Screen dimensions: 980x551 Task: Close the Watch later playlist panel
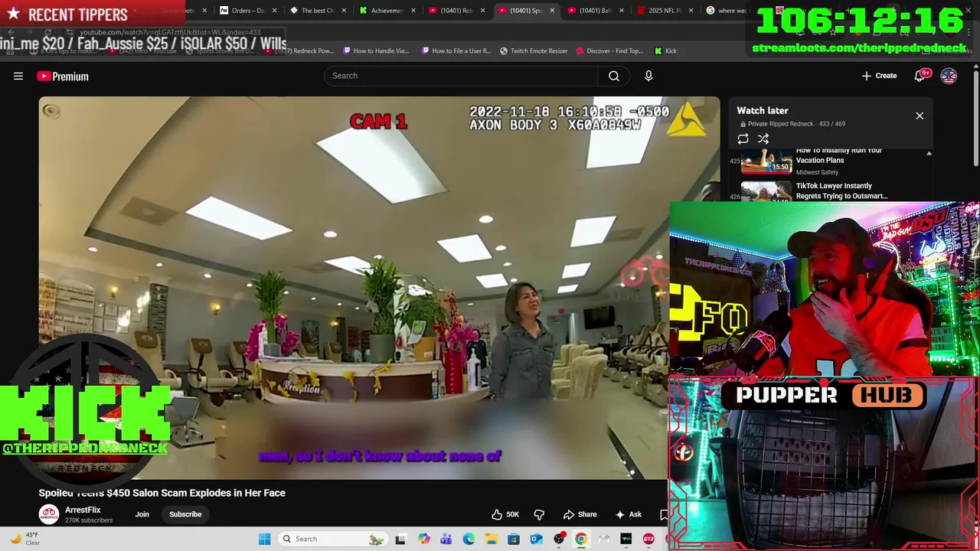coord(920,116)
